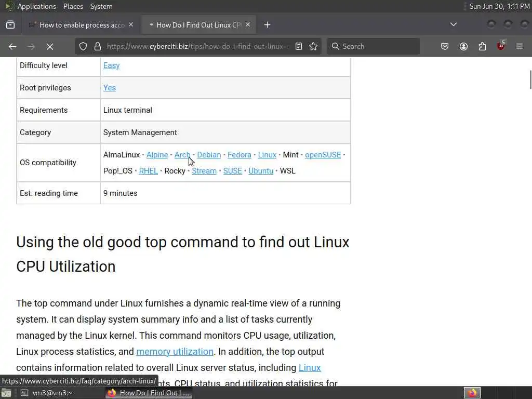Open the Firefox hamburger menu

pos(520,46)
